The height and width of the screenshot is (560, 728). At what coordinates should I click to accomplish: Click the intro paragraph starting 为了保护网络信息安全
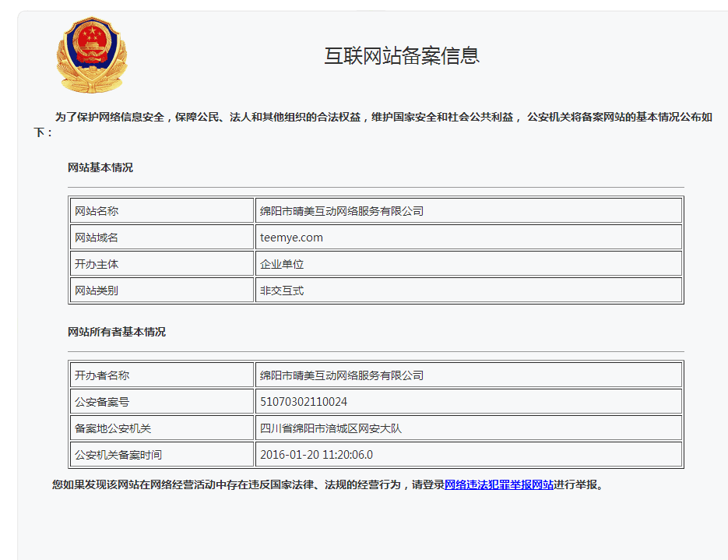coord(373,125)
